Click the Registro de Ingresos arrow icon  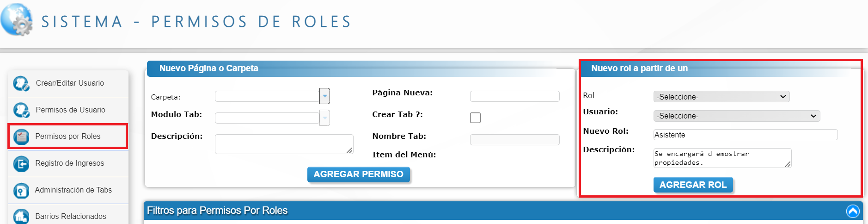pyautogui.click(x=21, y=163)
